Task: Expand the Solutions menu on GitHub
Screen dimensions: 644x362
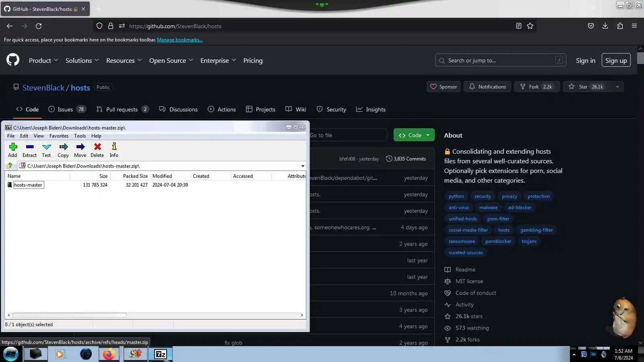Action: [82, 60]
